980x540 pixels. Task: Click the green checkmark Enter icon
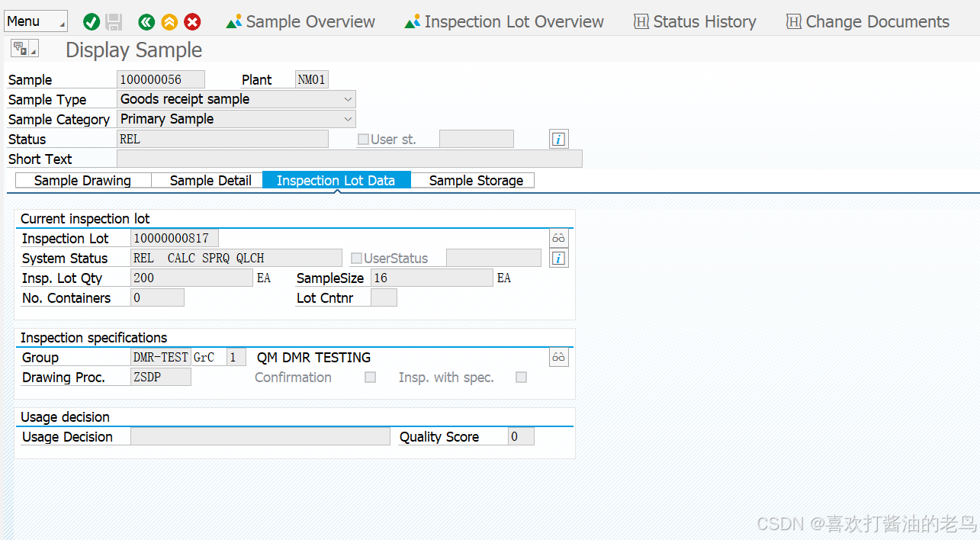tap(92, 22)
